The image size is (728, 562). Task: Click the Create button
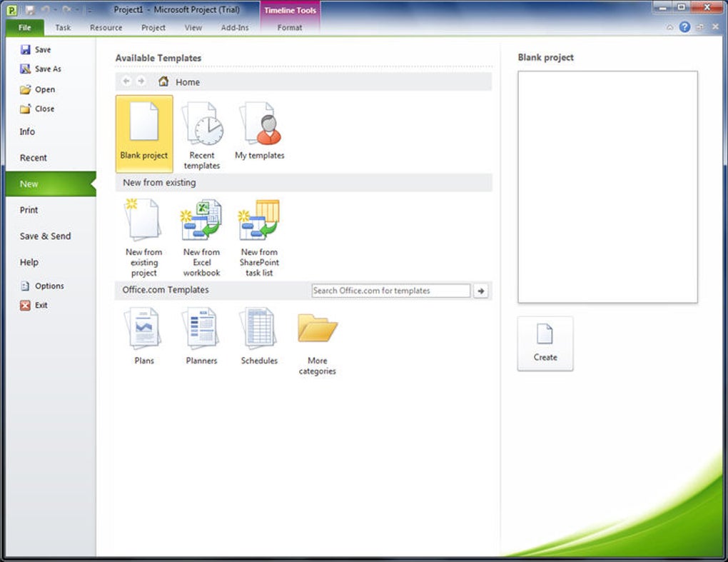point(545,343)
